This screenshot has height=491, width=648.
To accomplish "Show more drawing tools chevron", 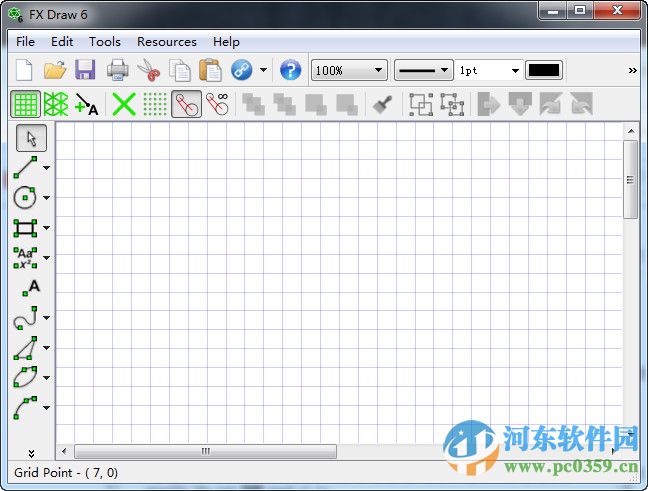I will (x=31, y=453).
